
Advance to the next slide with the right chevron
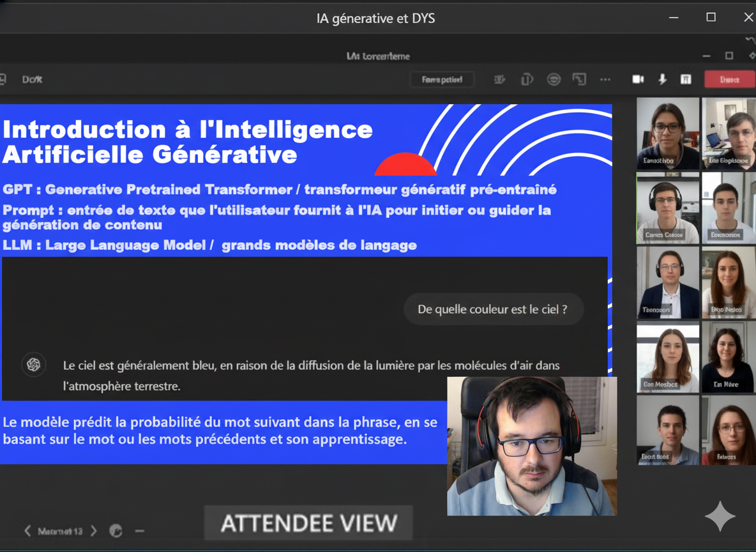(x=94, y=530)
